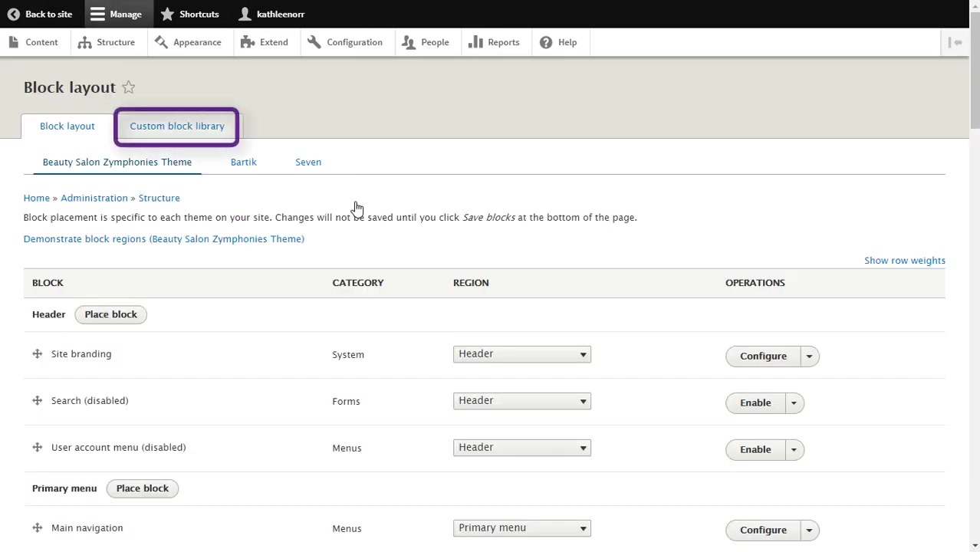The height and width of the screenshot is (552, 980).
Task: Open the Reports chart icon
Action: point(475,42)
